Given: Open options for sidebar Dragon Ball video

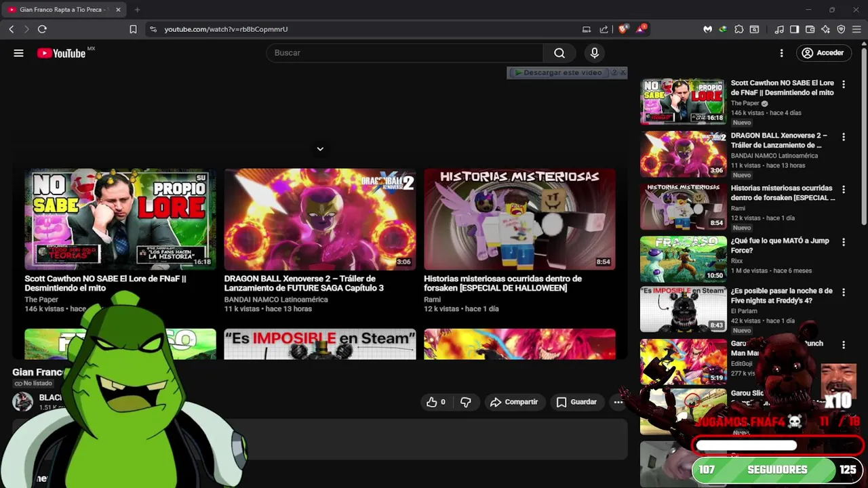Looking at the screenshot, I should [x=844, y=137].
